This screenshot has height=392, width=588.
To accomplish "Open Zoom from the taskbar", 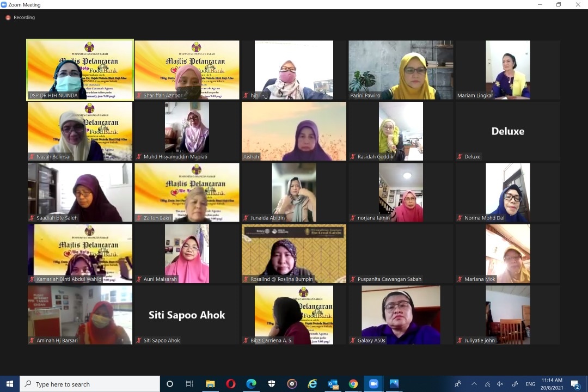I will (373, 384).
